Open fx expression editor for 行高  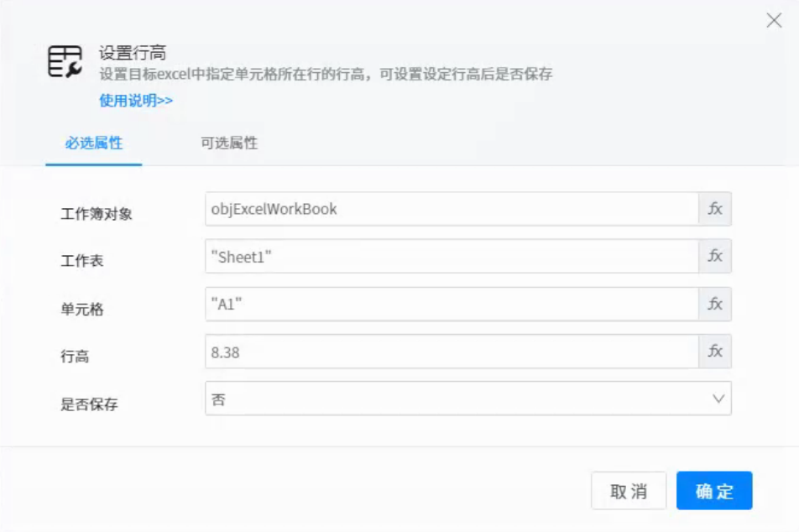[x=715, y=352]
